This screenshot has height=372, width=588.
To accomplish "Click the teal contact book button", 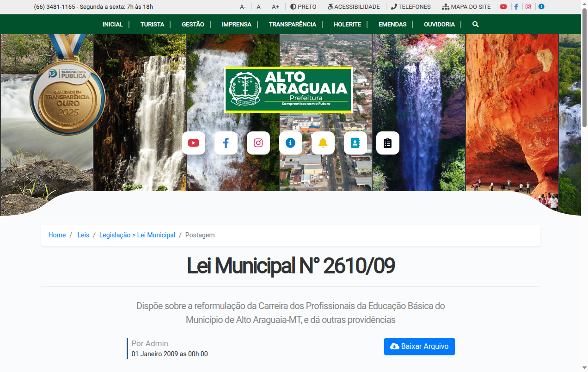I will tap(355, 143).
